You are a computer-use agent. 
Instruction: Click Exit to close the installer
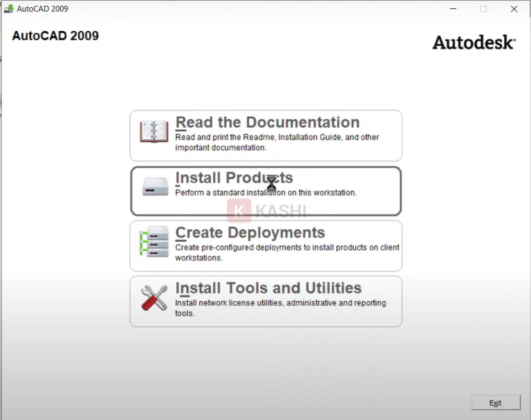coord(495,402)
